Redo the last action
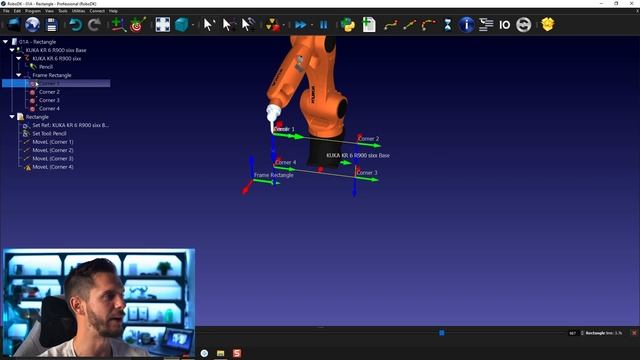 click(x=95, y=25)
